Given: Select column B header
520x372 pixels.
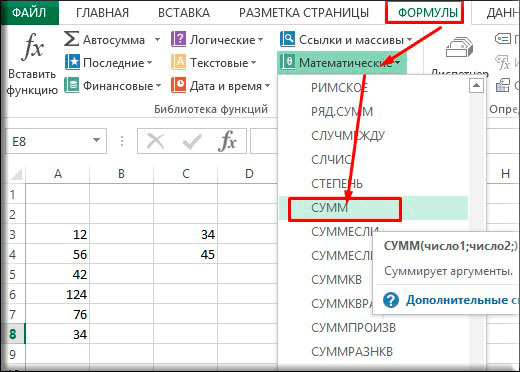Looking at the screenshot, I should (x=121, y=174).
